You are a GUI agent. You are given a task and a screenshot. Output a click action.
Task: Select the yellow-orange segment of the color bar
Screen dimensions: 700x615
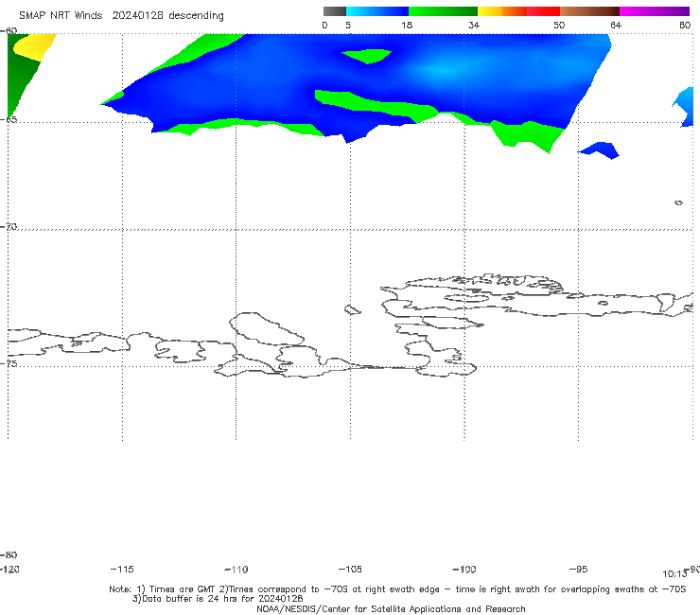pyautogui.click(x=502, y=11)
